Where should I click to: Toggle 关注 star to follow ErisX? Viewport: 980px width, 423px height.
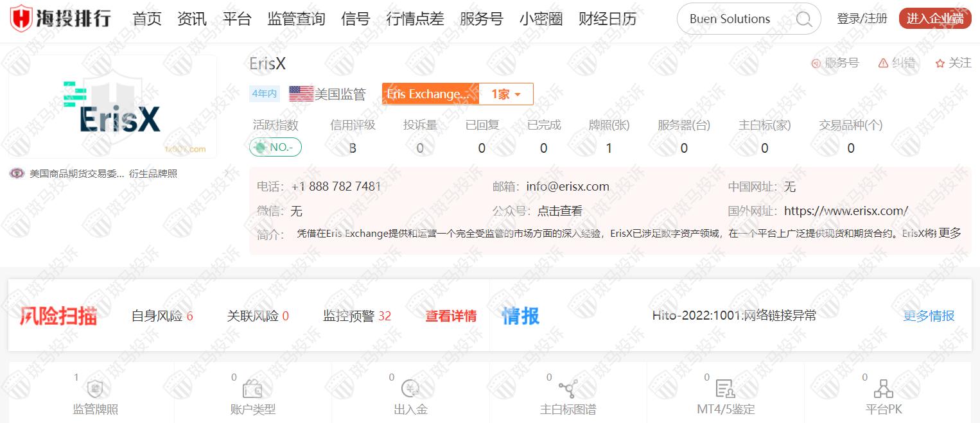point(940,63)
